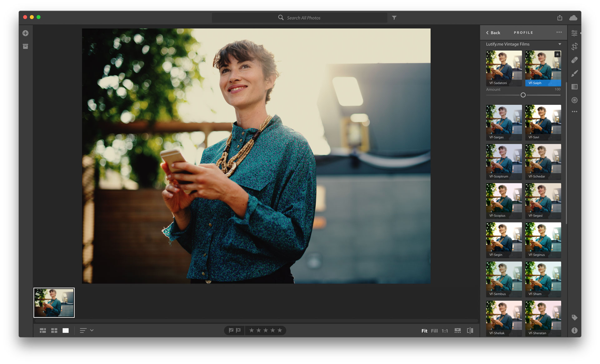Toggle Show Original before/after icon
This screenshot has width=600, height=364.
click(x=470, y=331)
